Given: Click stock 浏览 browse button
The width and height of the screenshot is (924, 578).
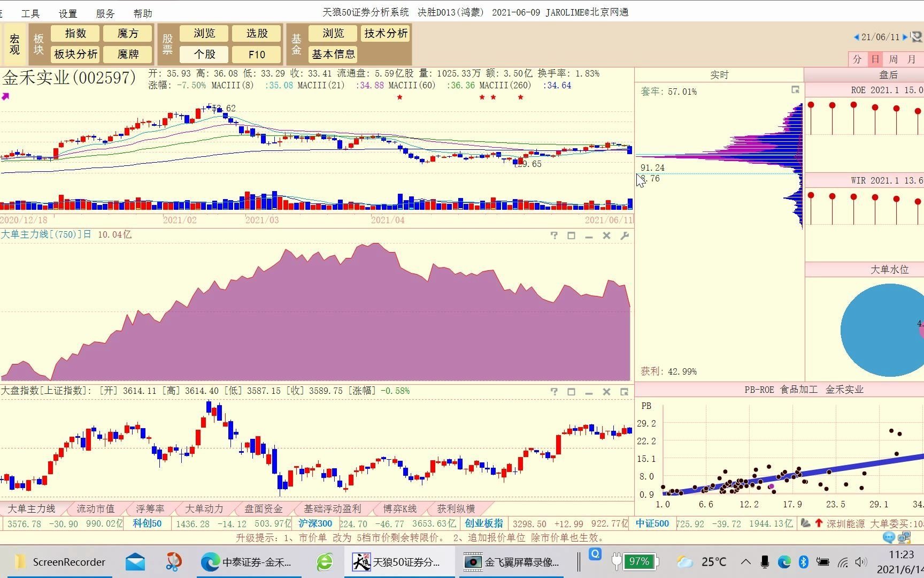Looking at the screenshot, I should (x=204, y=33).
